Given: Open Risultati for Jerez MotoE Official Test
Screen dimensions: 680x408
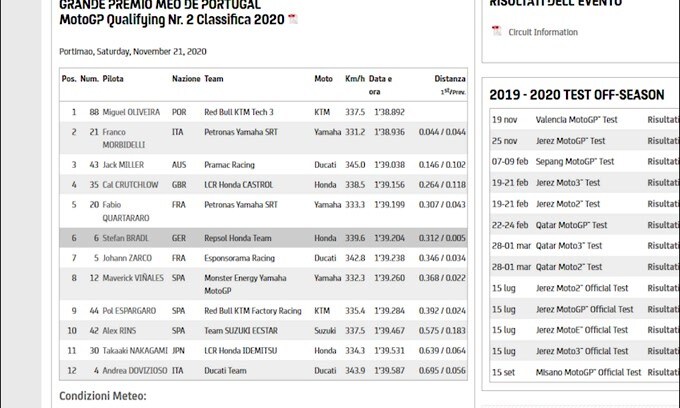Looking at the screenshot, I should click(x=663, y=330).
